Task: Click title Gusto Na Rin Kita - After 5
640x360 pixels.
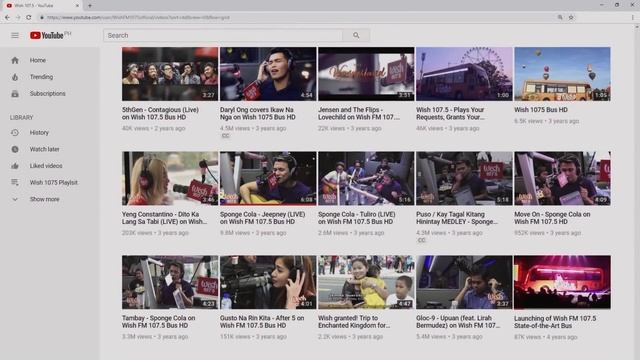Action: [x=262, y=322]
